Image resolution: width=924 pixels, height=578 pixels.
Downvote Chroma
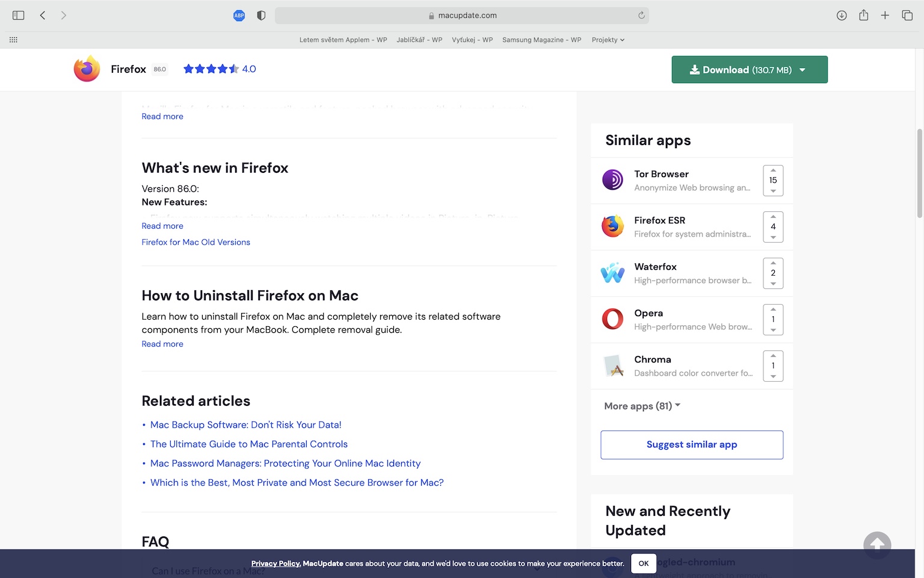tap(773, 376)
